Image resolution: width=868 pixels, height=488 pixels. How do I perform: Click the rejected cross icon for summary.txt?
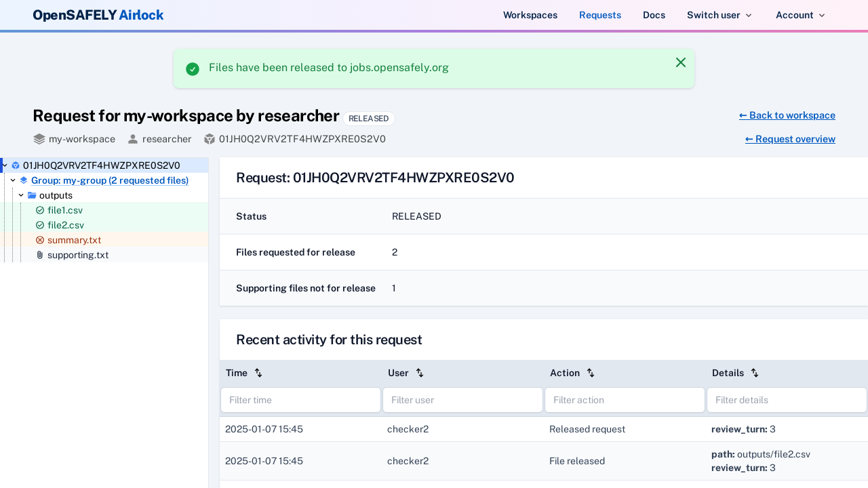point(40,240)
